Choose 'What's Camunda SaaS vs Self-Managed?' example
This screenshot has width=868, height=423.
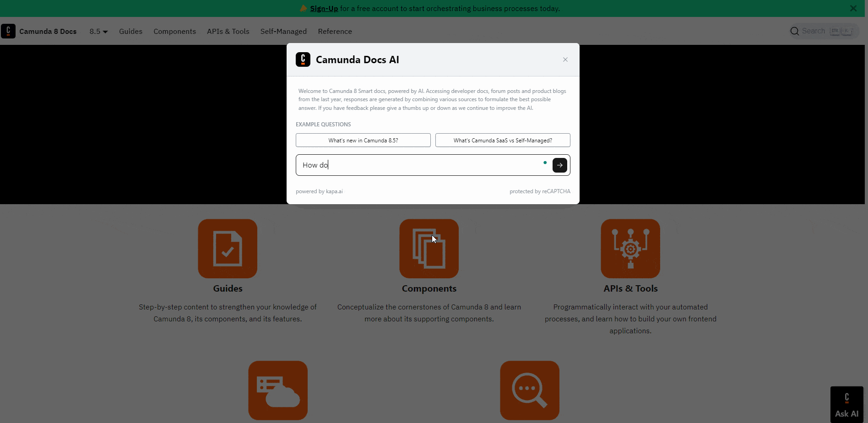coord(503,140)
